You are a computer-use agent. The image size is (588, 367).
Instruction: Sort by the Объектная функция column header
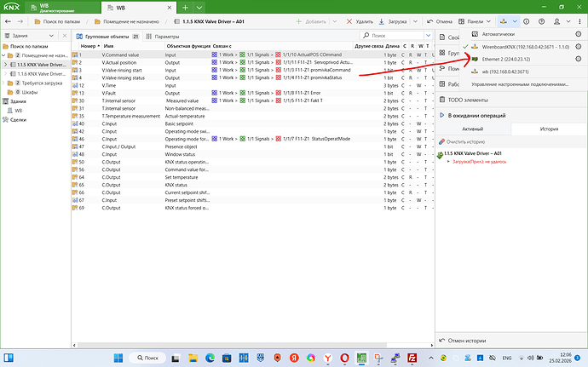(187, 46)
